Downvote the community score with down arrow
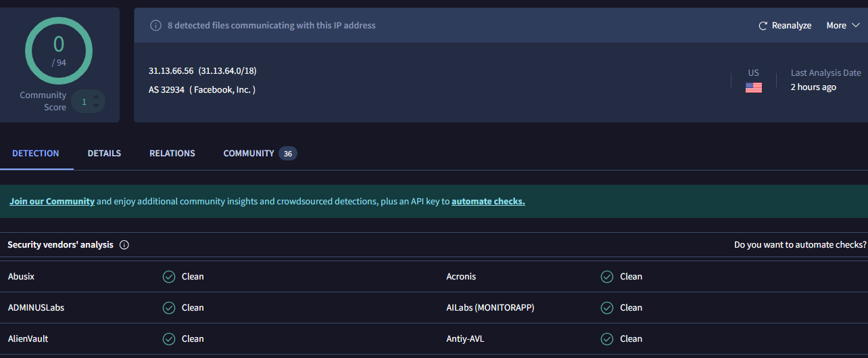This screenshot has width=868, height=358. click(96, 106)
